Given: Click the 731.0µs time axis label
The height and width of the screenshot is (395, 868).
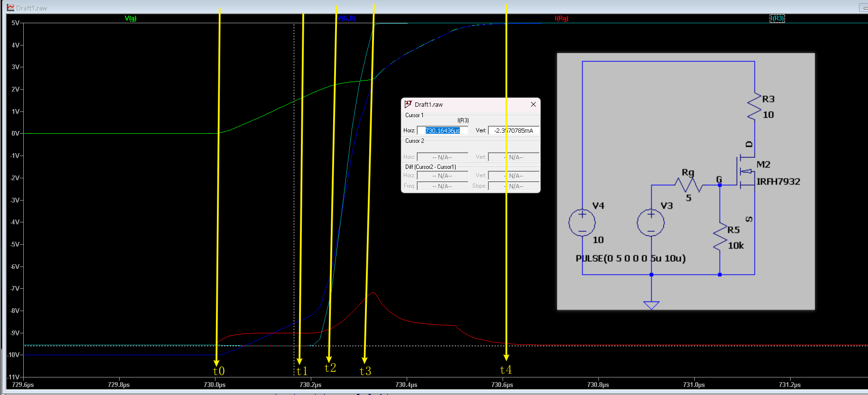Looking at the screenshot, I should 694,385.
